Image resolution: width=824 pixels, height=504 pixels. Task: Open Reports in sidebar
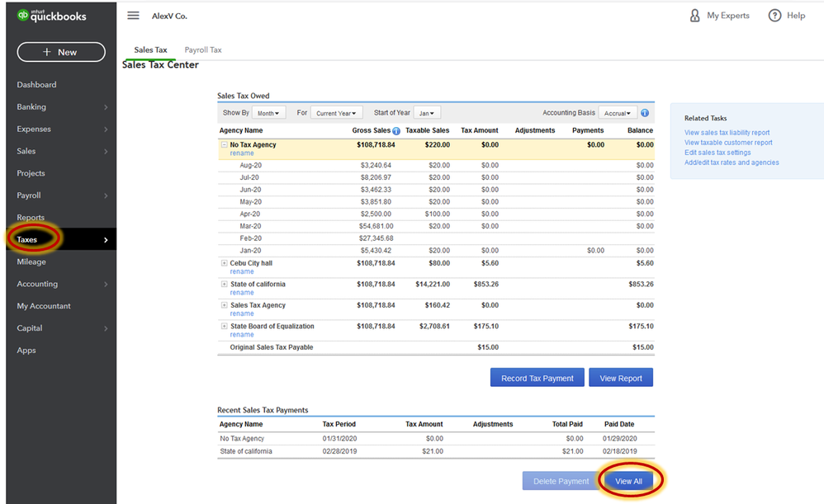pos(31,217)
